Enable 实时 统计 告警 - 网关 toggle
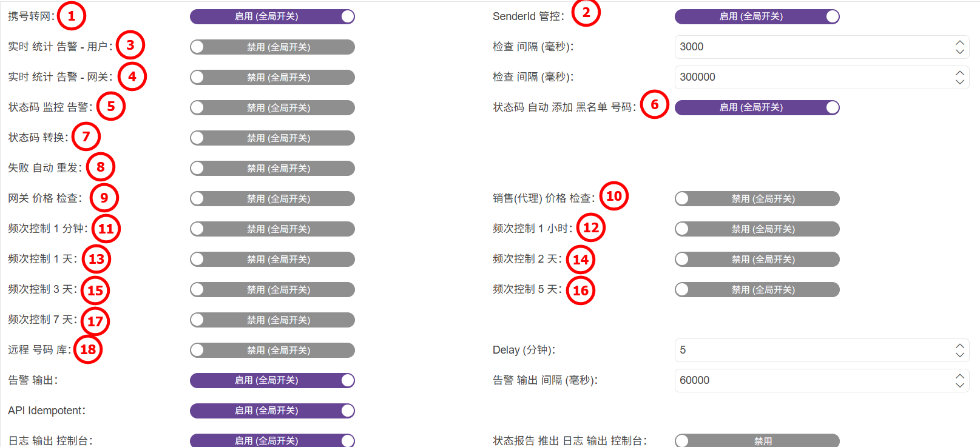Image resolution: width=980 pixels, height=447 pixels. pos(272,77)
